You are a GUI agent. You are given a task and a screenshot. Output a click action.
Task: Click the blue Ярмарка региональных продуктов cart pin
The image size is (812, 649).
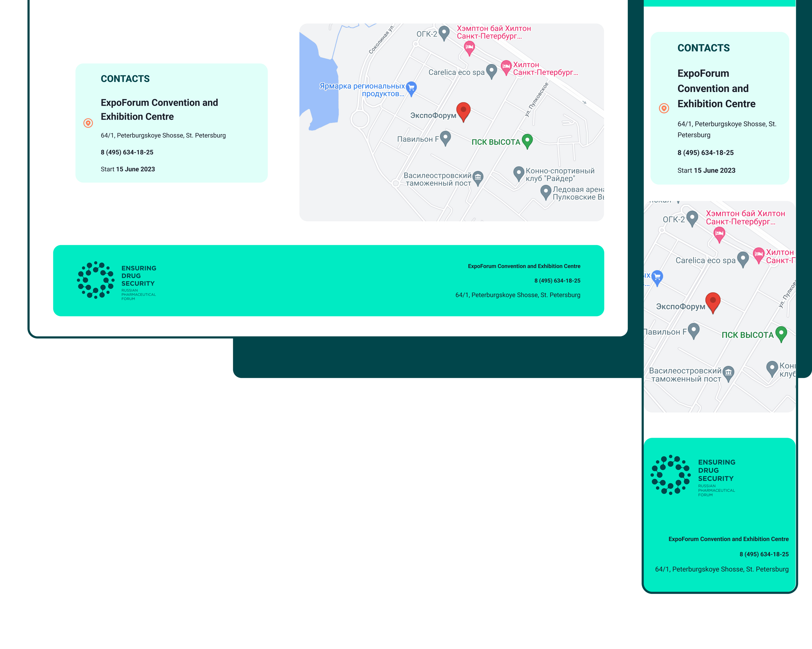tap(411, 88)
